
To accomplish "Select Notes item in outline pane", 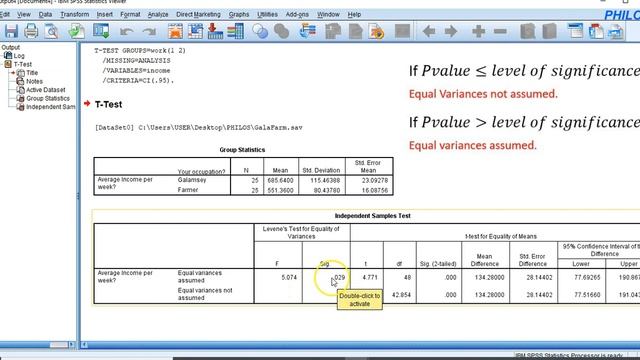I will [x=34, y=82].
